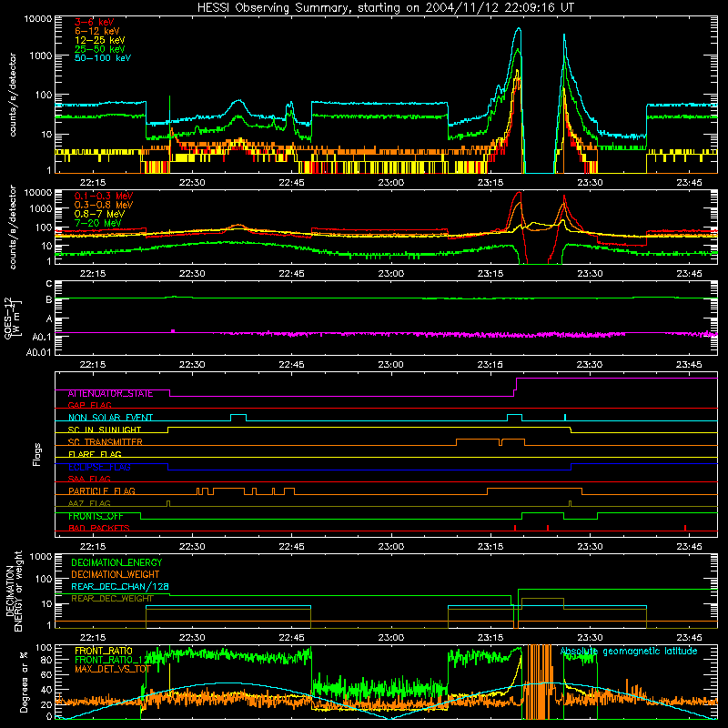728x728 pixels.
Task: Select the FRONTS_OFF flag label
Action: pyautogui.click(x=96, y=516)
